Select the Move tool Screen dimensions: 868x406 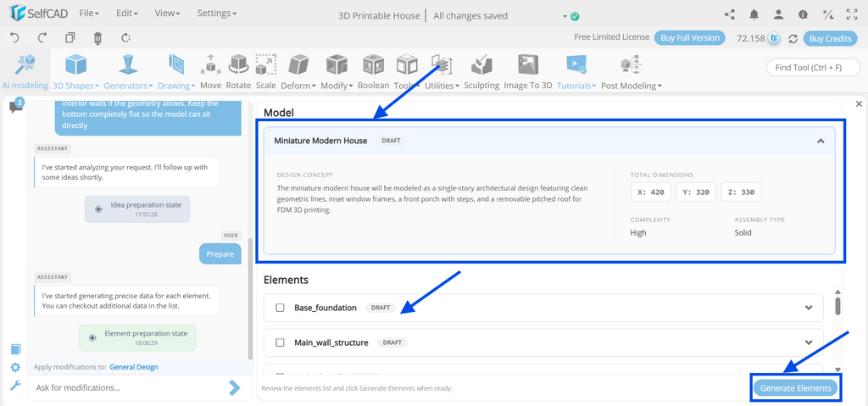(210, 71)
